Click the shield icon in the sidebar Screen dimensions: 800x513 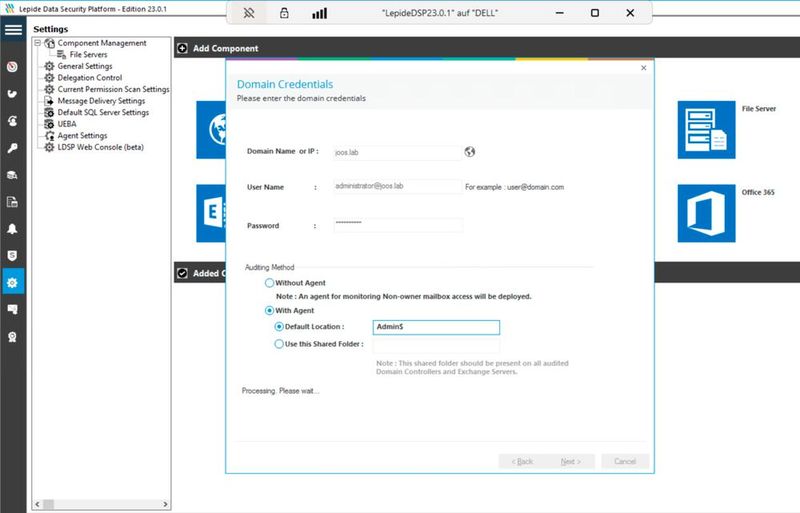[12, 256]
